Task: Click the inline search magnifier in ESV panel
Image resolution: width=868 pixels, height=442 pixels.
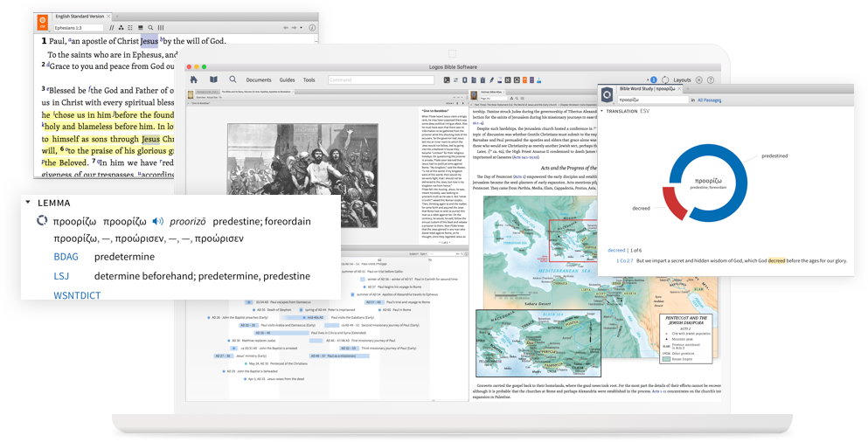Action: pos(150,28)
